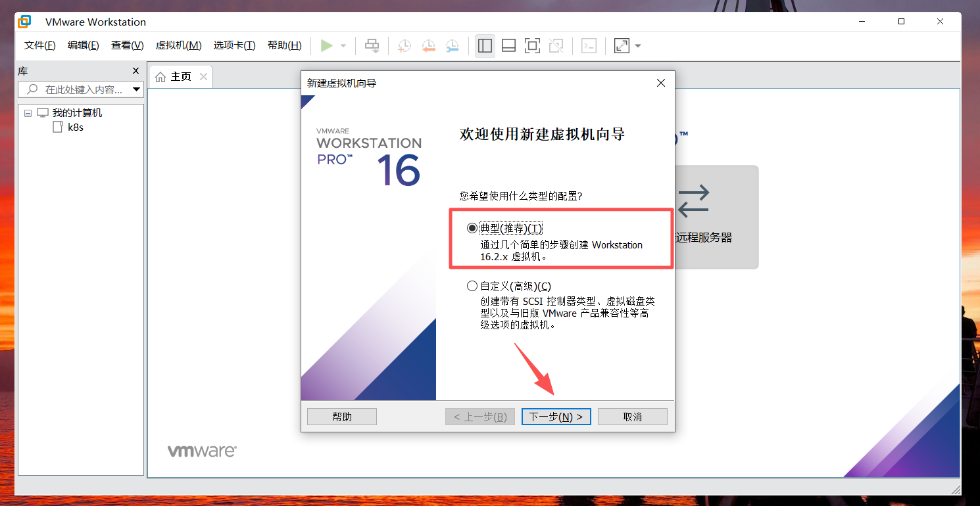The height and width of the screenshot is (506, 980).
Task: Revert to snapshot using the orange arrow clock icon
Action: 428,45
